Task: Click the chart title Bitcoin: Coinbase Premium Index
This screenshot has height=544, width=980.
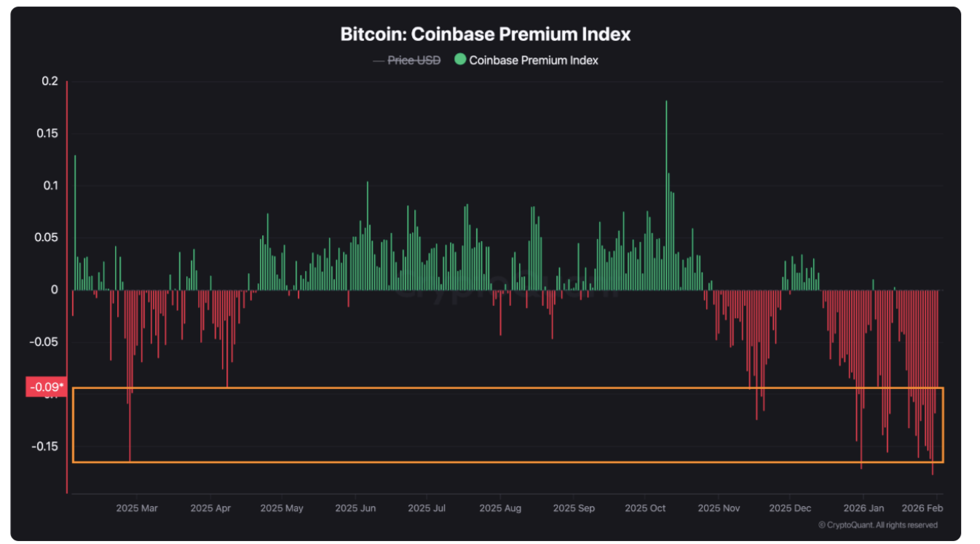Action: tap(486, 34)
